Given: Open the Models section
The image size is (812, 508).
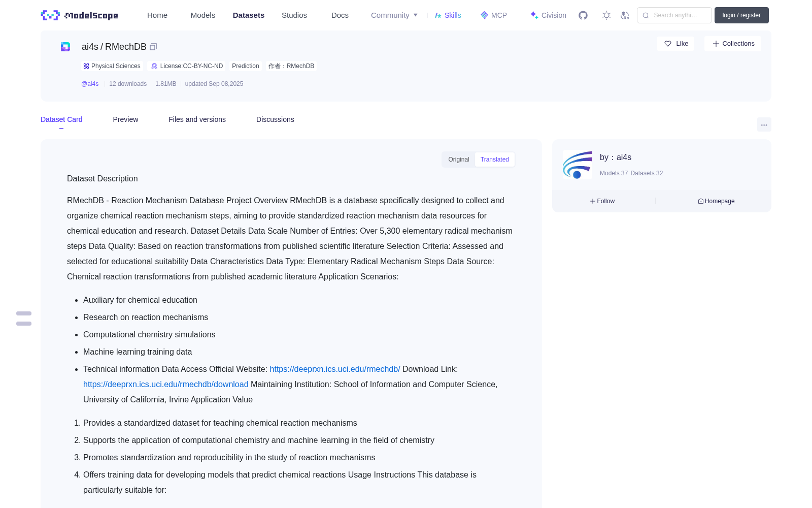Looking at the screenshot, I should [203, 15].
